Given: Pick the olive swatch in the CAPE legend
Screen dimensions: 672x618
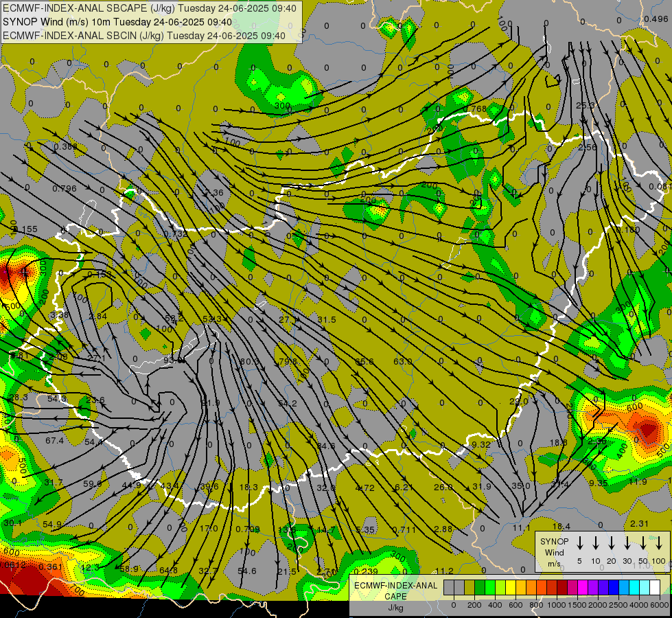Looking at the screenshot, I should point(470,588).
